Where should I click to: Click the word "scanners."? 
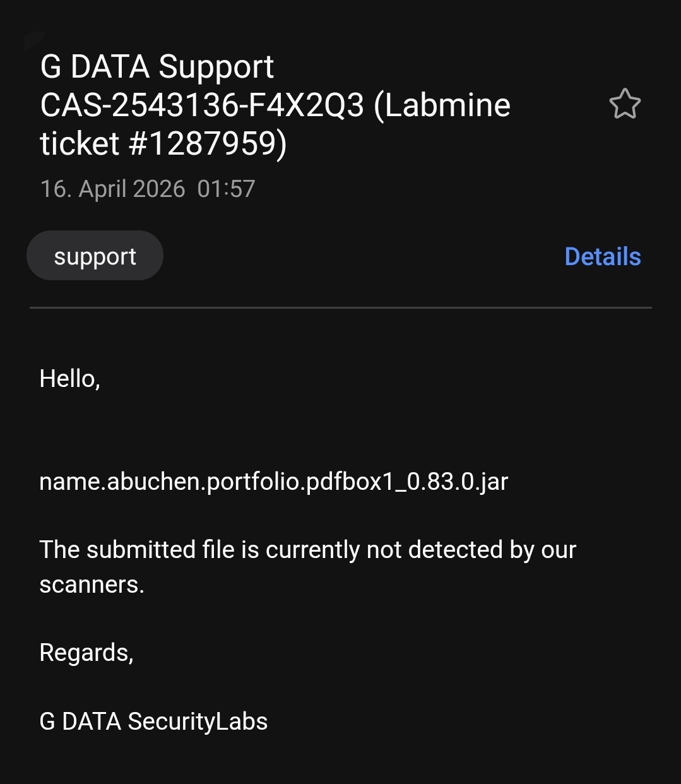92,585
